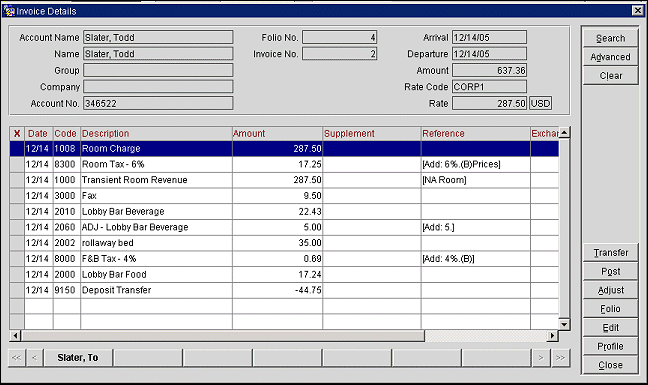The image size is (648, 385).
Task: Click the Search button
Action: 610,38
